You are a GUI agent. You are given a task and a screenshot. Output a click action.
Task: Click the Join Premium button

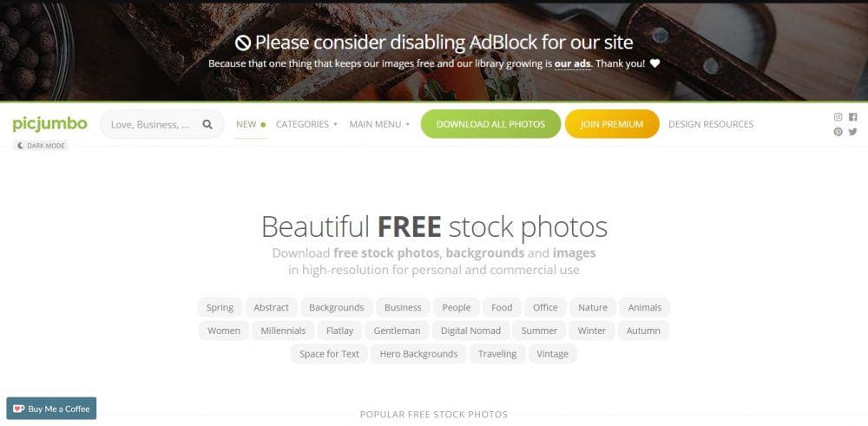(612, 124)
